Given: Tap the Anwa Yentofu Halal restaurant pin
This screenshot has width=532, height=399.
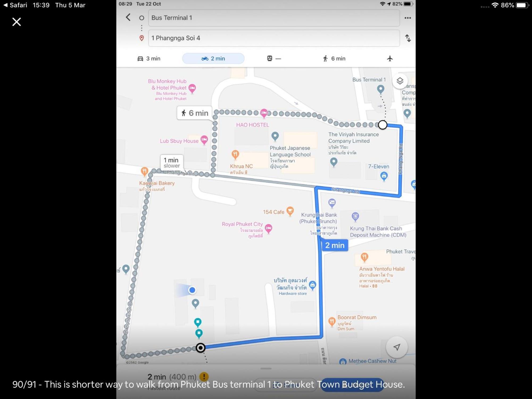Looking at the screenshot, I should (x=364, y=257).
